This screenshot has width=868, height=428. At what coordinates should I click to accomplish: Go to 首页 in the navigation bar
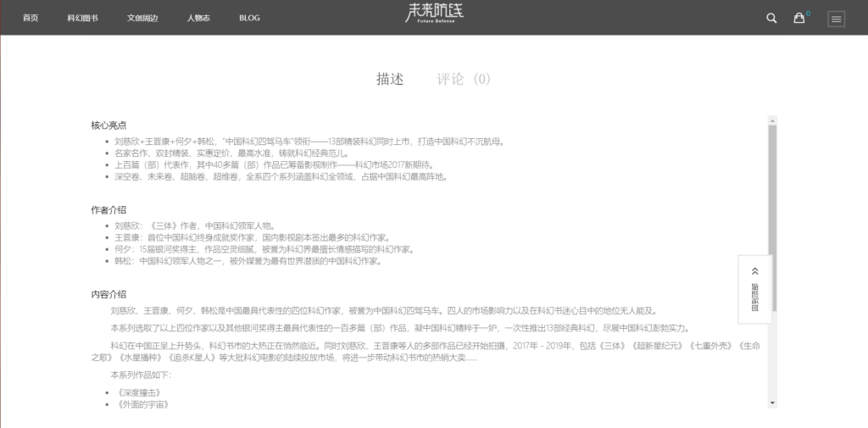(31, 18)
